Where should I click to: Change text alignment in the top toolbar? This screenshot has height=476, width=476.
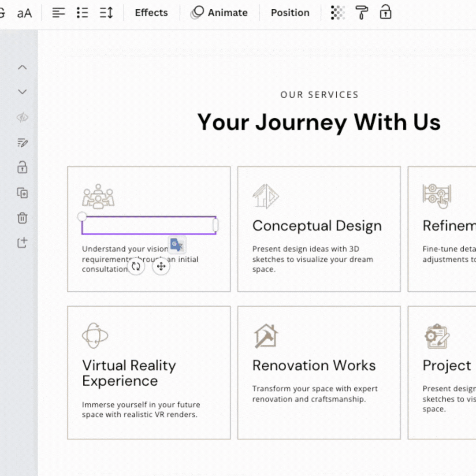click(x=58, y=13)
